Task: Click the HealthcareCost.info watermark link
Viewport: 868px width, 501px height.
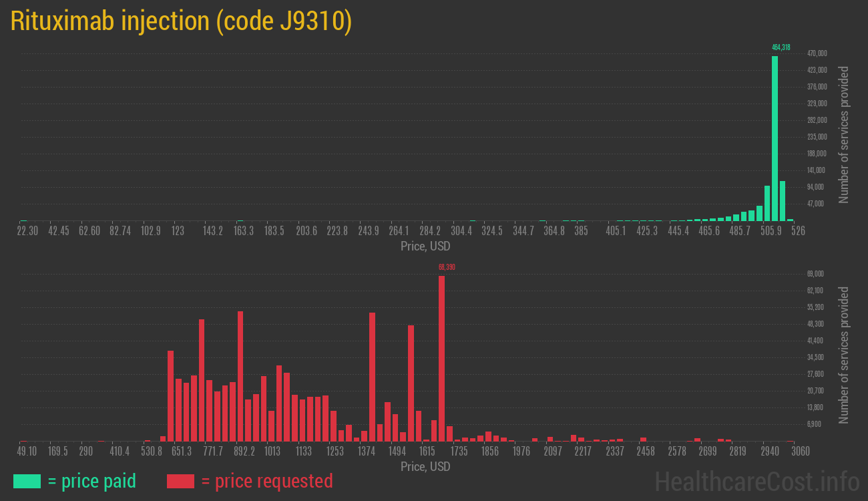Action: point(756,481)
